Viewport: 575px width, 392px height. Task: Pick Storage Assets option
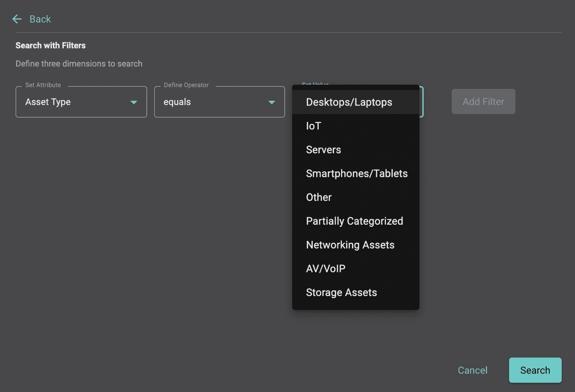pos(356,293)
